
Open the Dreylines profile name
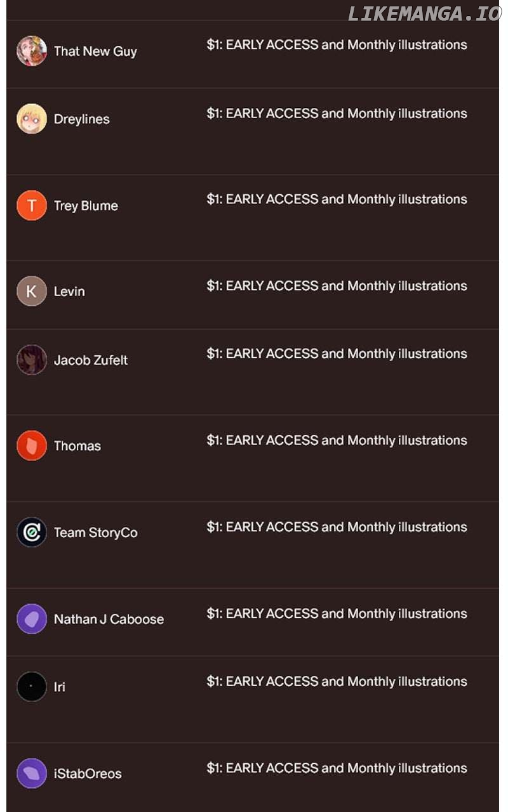pos(81,119)
